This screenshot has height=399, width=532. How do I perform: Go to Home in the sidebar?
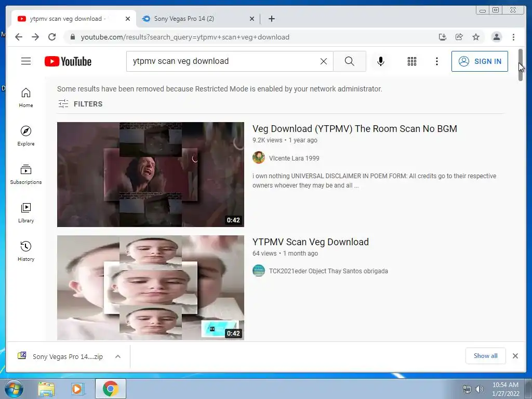26,98
